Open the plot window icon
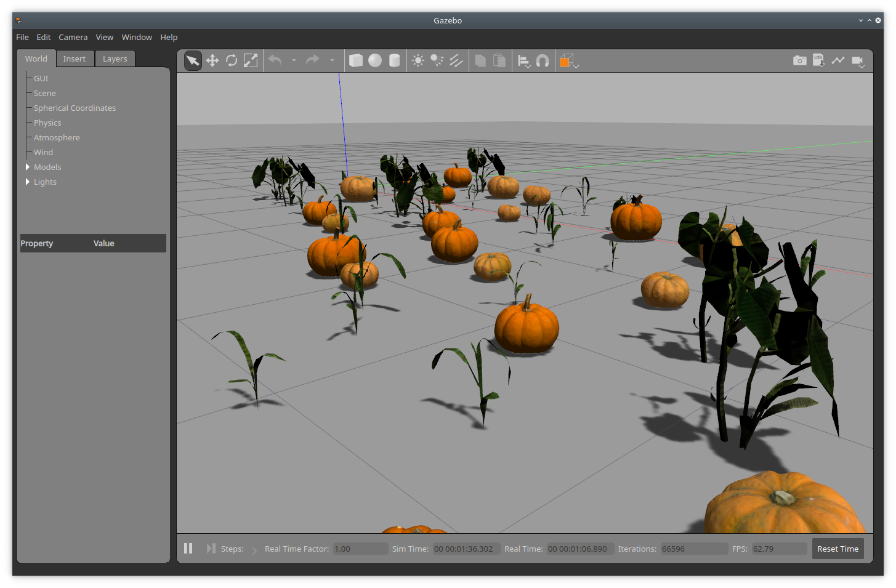896x588 pixels. (837, 60)
